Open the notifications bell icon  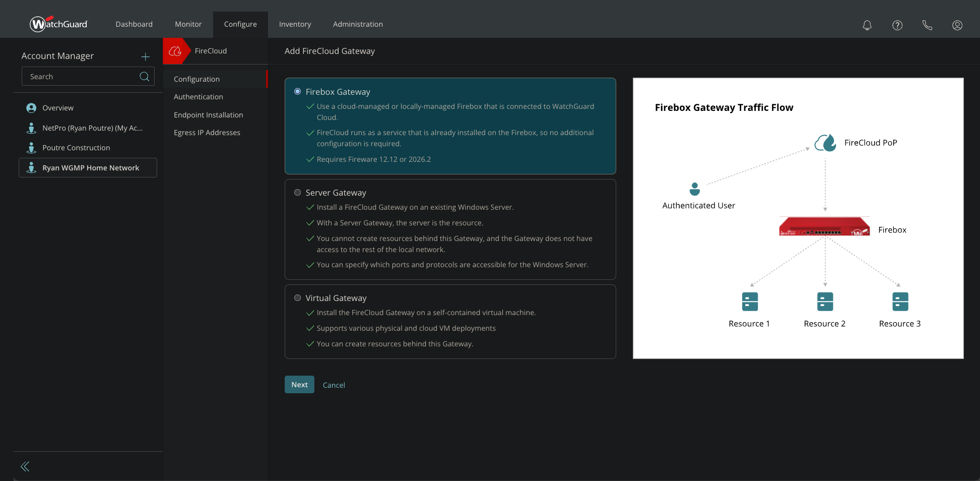[x=867, y=25]
